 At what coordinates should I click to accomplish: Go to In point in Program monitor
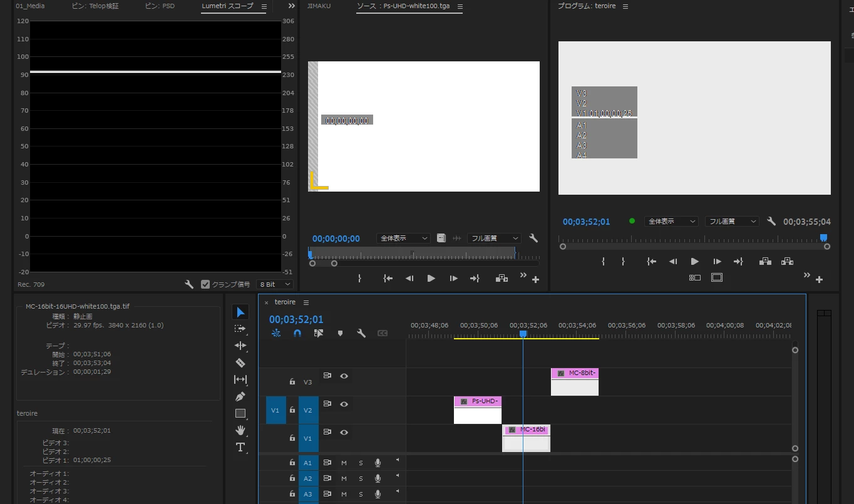tap(652, 262)
